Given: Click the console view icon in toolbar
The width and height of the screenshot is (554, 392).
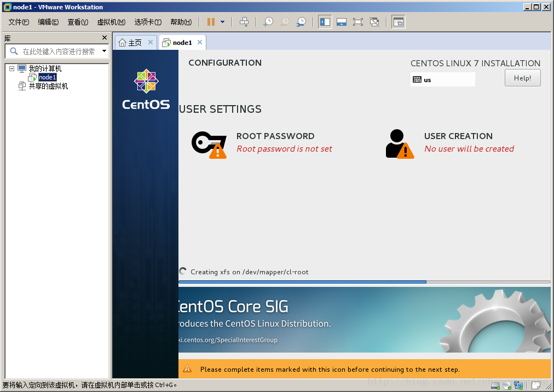Looking at the screenshot, I should (398, 22).
